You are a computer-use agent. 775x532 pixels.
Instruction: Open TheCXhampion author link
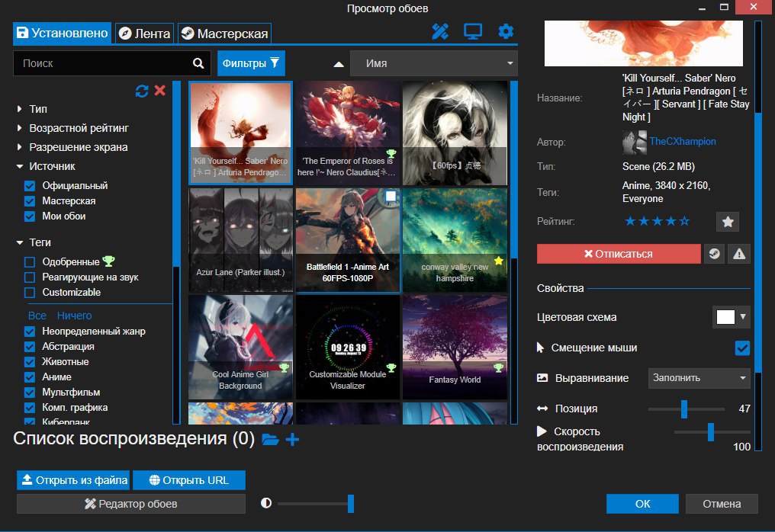coord(683,141)
